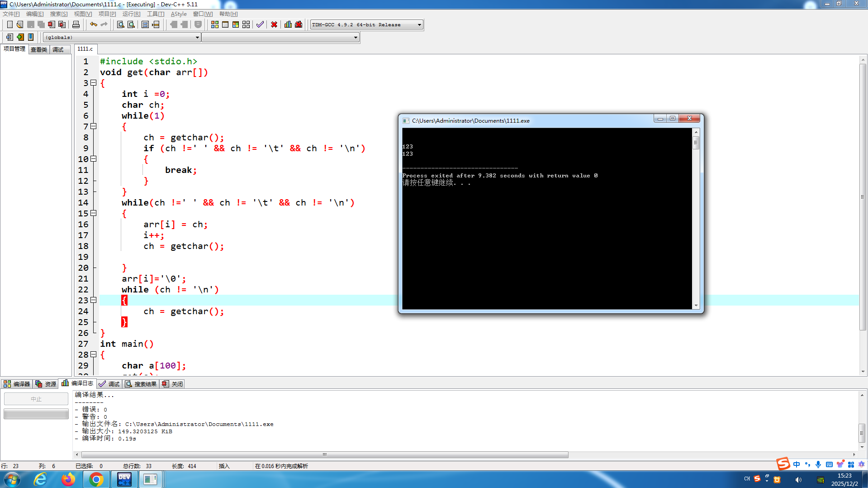The height and width of the screenshot is (488, 868).
Task: Run syntax check with the checkmark icon
Action: pos(260,24)
